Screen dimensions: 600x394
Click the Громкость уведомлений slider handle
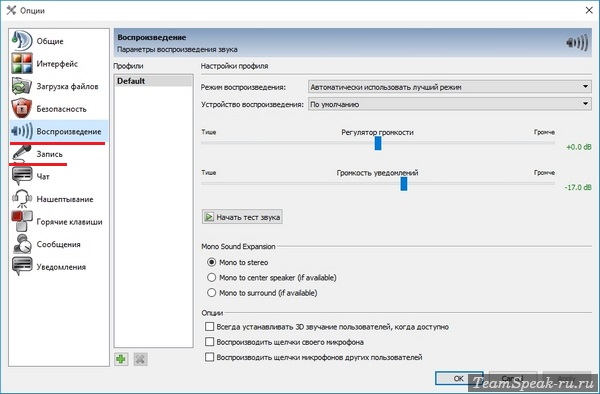point(404,184)
